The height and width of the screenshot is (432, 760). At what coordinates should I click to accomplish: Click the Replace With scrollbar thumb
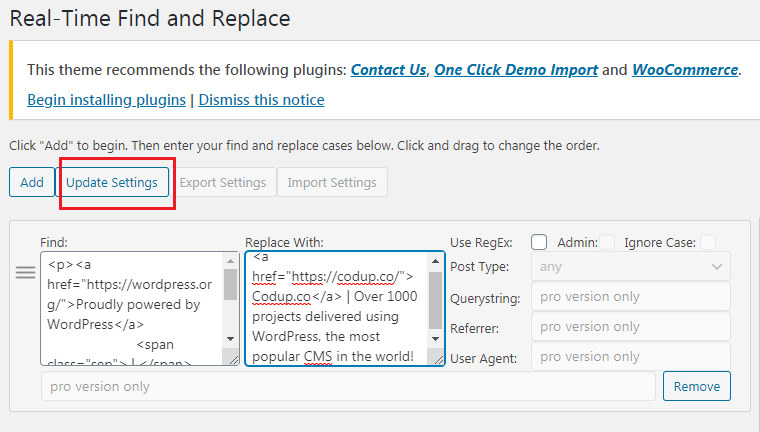(x=435, y=301)
